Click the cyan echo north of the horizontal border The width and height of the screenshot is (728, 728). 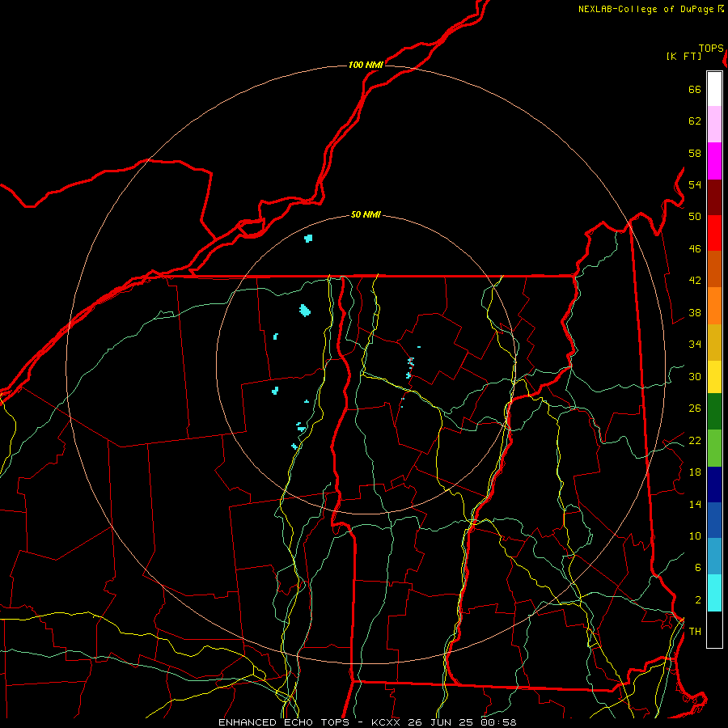[308, 238]
